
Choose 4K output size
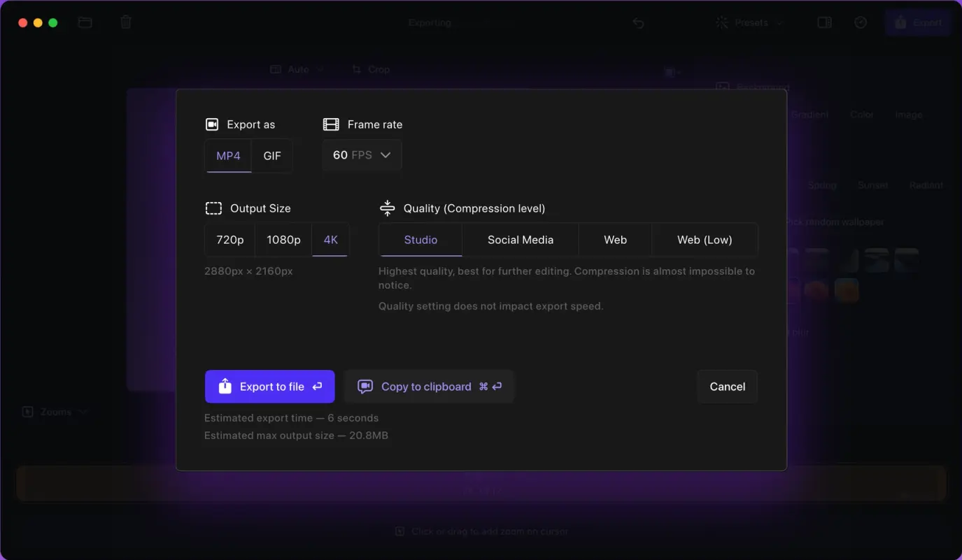(x=330, y=240)
